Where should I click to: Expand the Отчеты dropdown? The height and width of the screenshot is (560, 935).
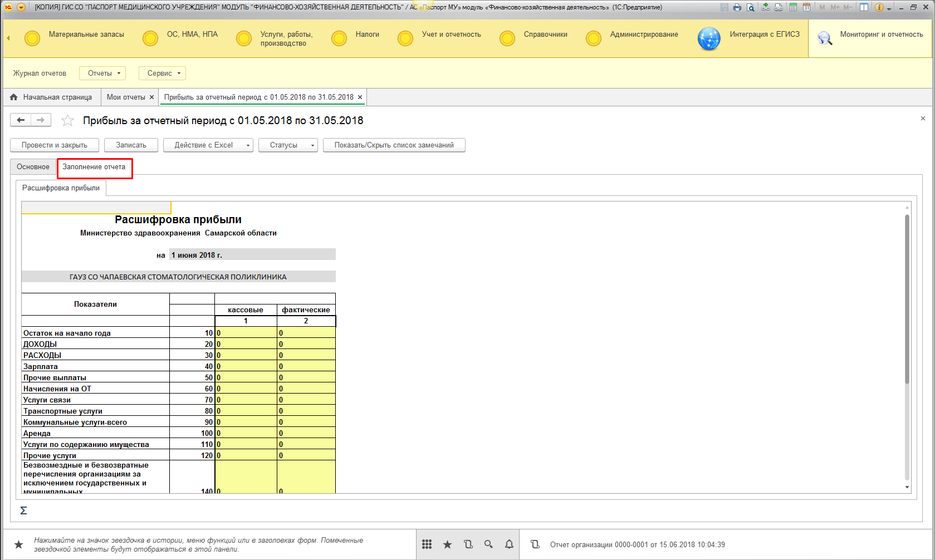pyautogui.click(x=103, y=73)
